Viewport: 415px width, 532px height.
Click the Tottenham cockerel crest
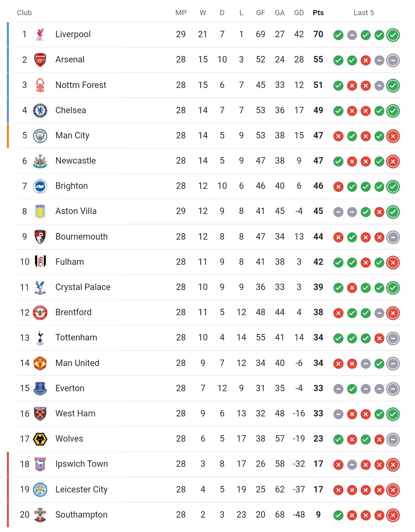pyautogui.click(x=40, y=338)
